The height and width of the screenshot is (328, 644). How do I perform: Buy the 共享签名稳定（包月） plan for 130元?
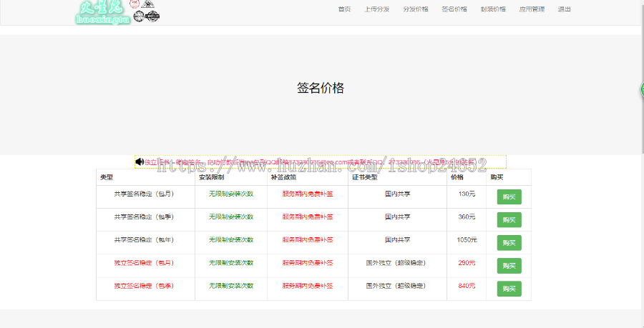509,197
